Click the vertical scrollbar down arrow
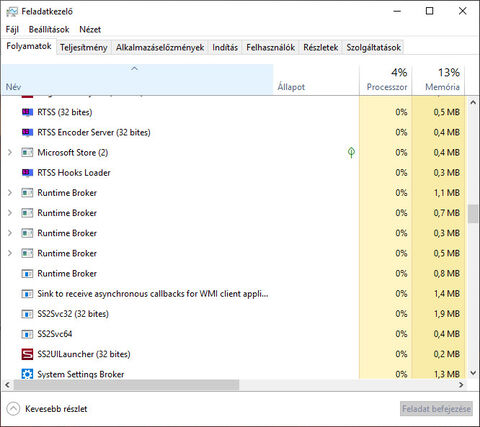The image size is (480, 427). point(473,373)
